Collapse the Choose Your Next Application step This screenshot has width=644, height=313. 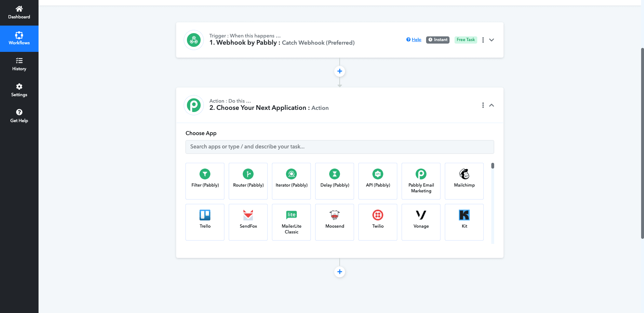point(491,105)
